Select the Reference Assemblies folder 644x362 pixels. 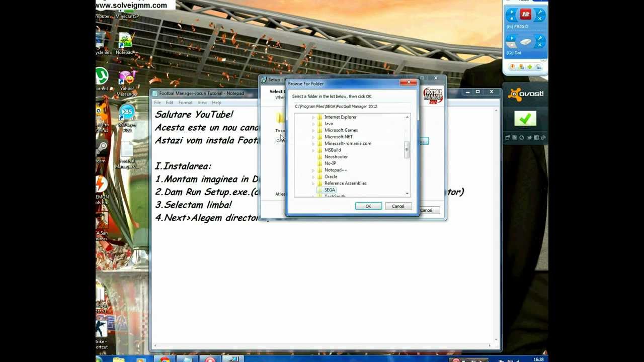pyautogui.click(x=345, y=183)
